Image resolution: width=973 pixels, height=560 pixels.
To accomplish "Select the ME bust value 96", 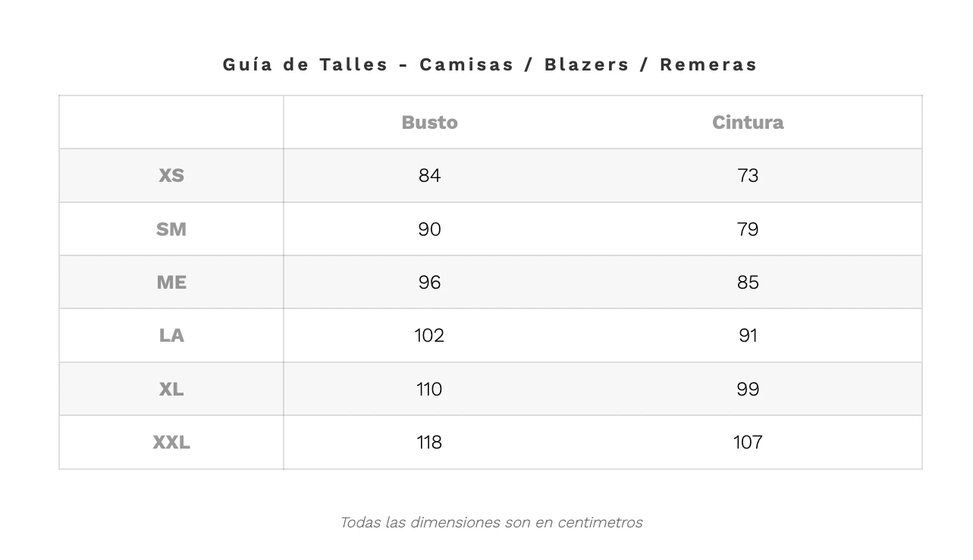I will click(x=429, y=282).
